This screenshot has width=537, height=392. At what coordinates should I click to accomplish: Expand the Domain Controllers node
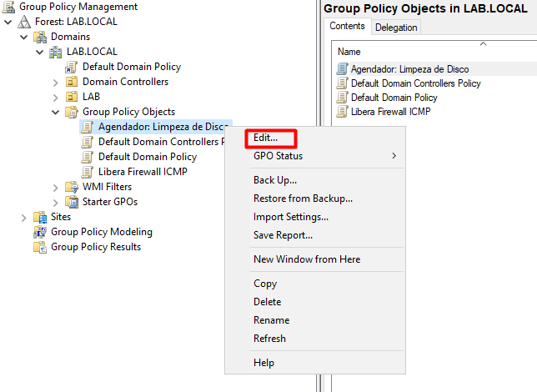pyautogui.click(x=56, y=82)
